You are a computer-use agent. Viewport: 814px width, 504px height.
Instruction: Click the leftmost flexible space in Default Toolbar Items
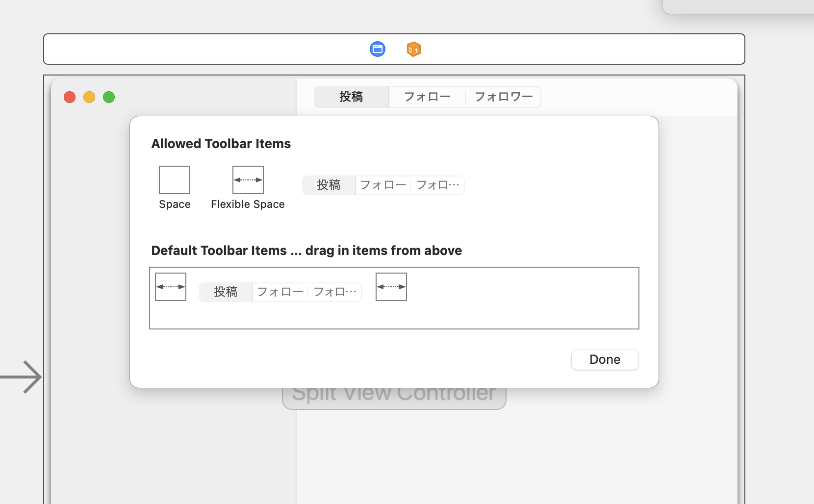tap(171, 287)
